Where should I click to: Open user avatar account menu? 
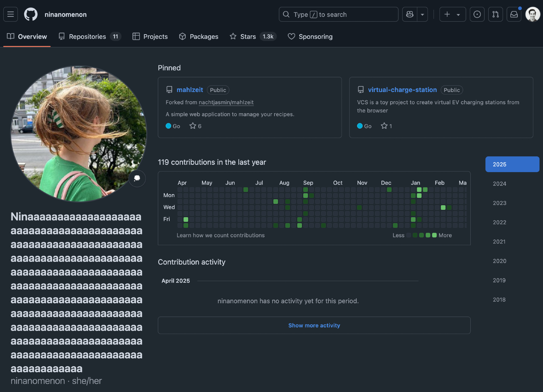click(x=532, y=14)
